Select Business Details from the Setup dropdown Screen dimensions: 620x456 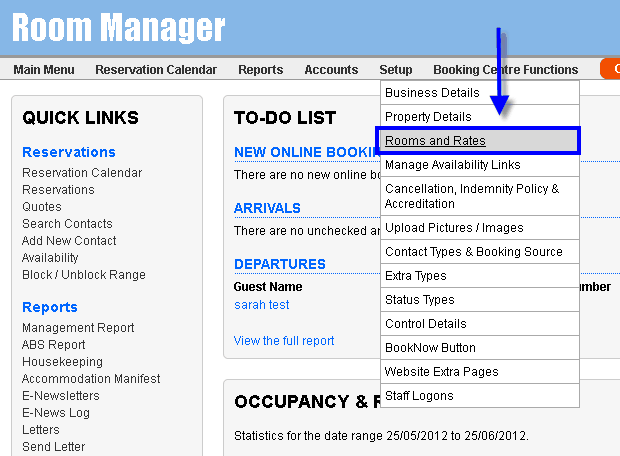click(480, 93)
